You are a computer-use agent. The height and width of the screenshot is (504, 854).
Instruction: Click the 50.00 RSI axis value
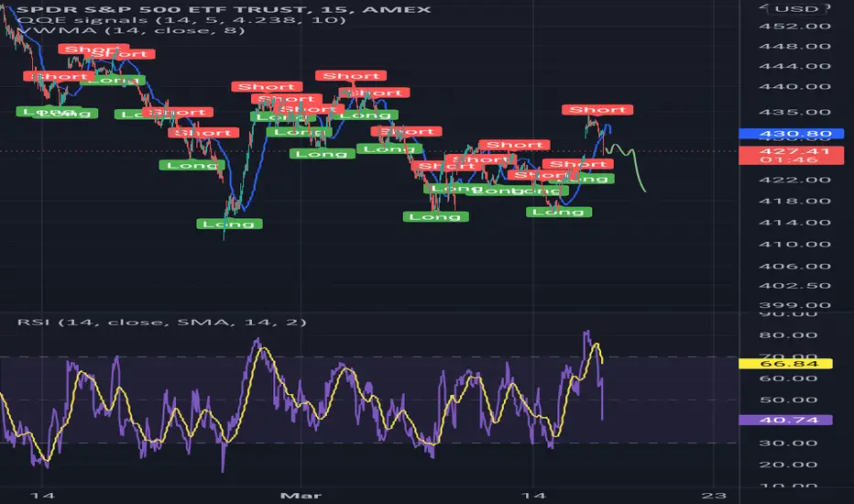click(x=789, y=400)
